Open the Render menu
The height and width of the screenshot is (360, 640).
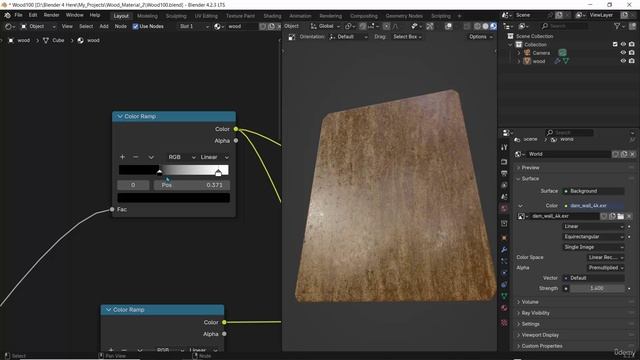(51, 16)
